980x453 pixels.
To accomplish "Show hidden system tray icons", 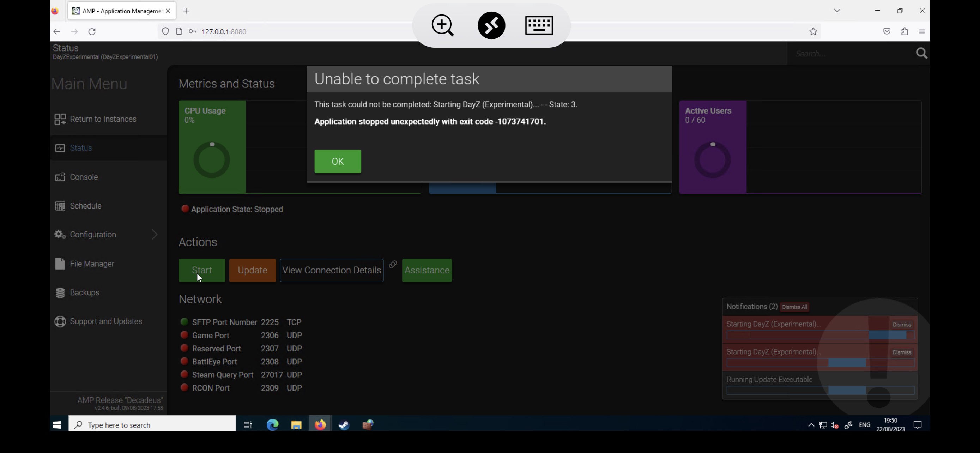I will coord(811,425).
